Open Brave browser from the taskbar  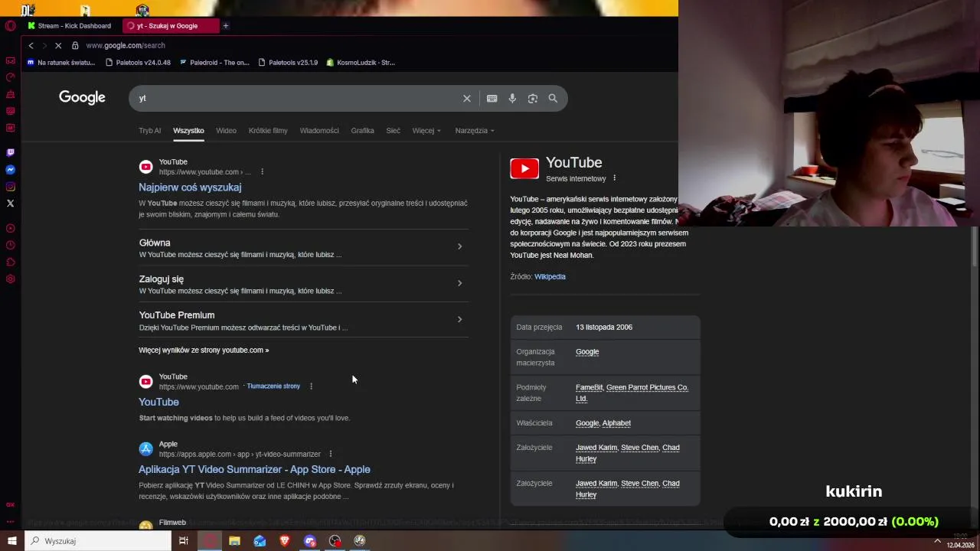pyautogui.click(x=285, y=540)
